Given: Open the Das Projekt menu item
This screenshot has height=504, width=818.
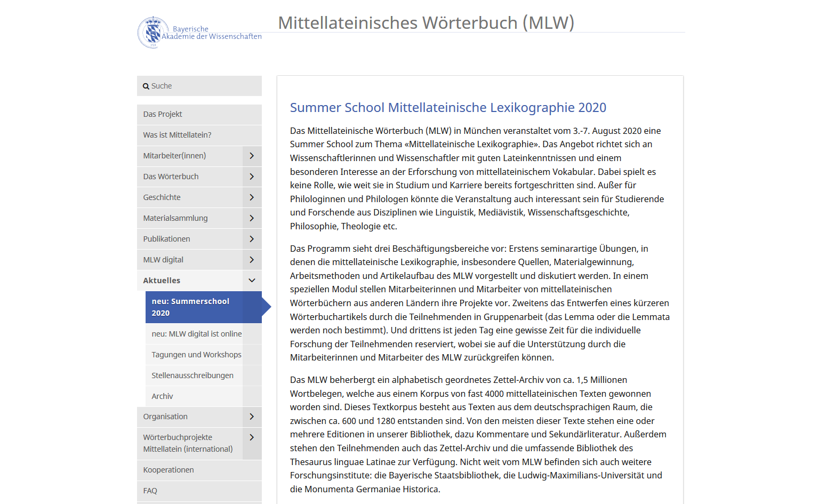Looking at the screenshot, I should [199, 114].
